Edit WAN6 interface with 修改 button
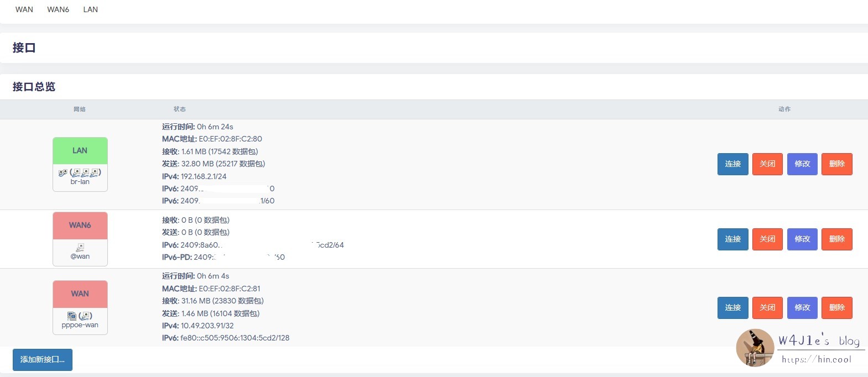868x377 pixels. [802, 239]
